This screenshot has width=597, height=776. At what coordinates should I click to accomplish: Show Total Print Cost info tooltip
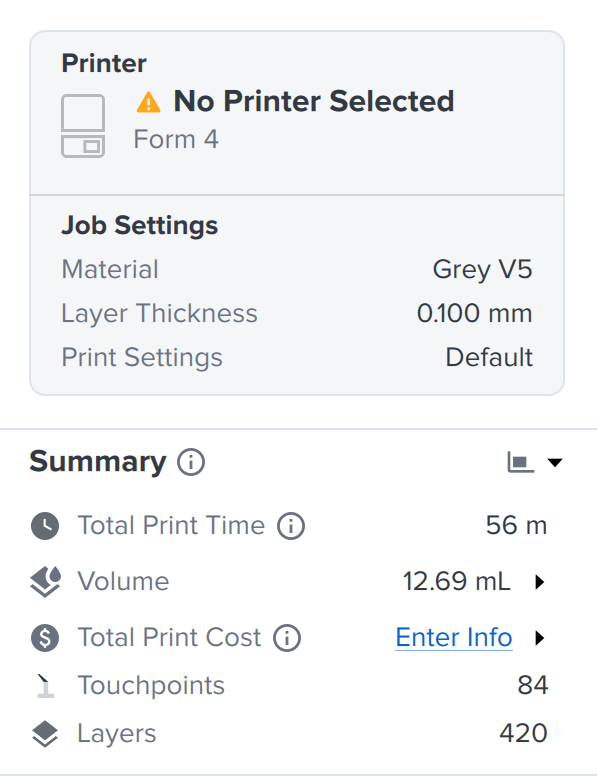(x=287, y=637)
